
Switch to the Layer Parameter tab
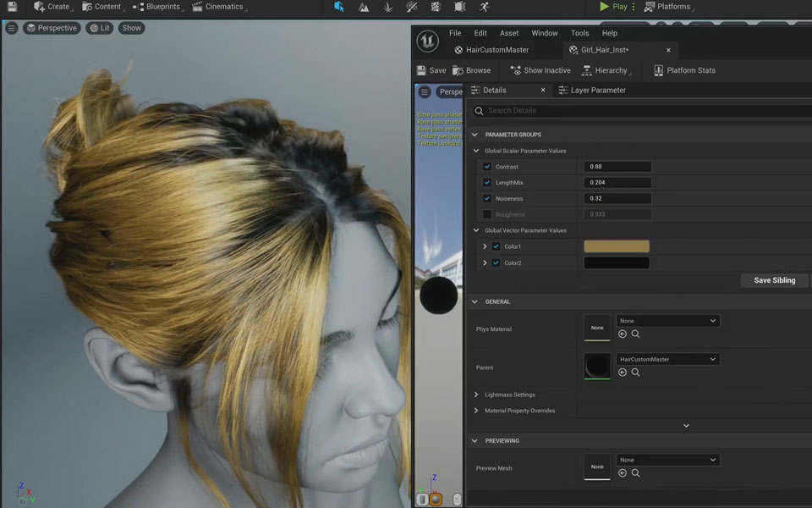pos(597,90)
